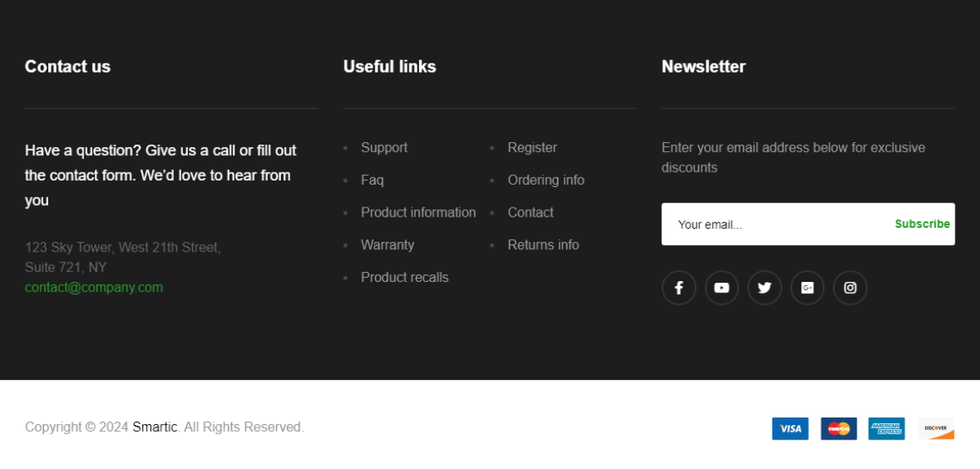Click the Discover payment card icon
This screenshot has width=980, height=469.
point(935,429)
